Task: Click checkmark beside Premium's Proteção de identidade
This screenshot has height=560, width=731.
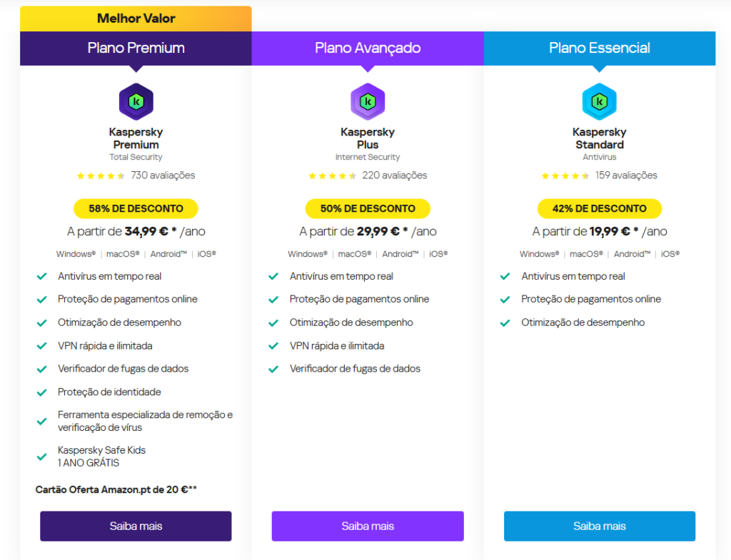Action: [x=42, y=392]
